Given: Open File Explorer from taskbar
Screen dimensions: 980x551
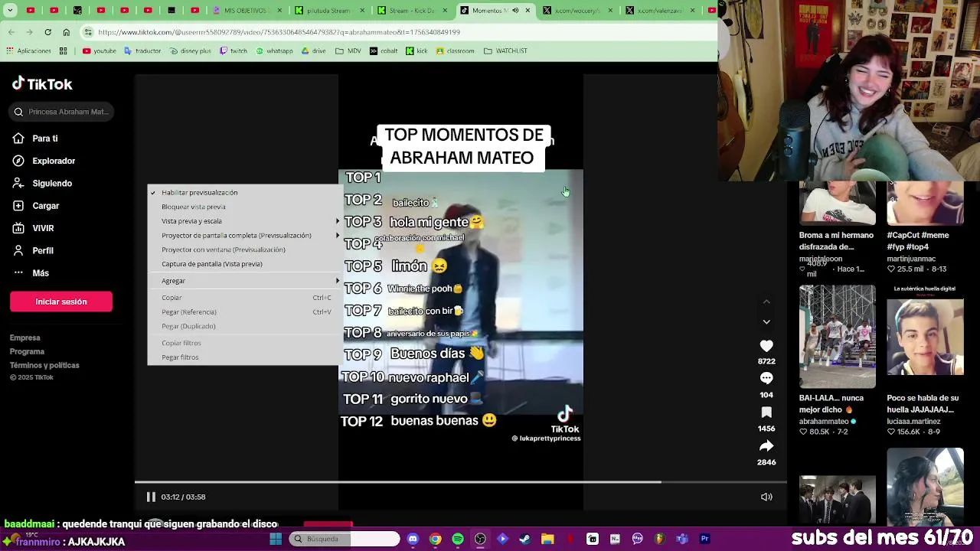Looking at the screenshot, I should pyautogui.click(x=547, y=539).
